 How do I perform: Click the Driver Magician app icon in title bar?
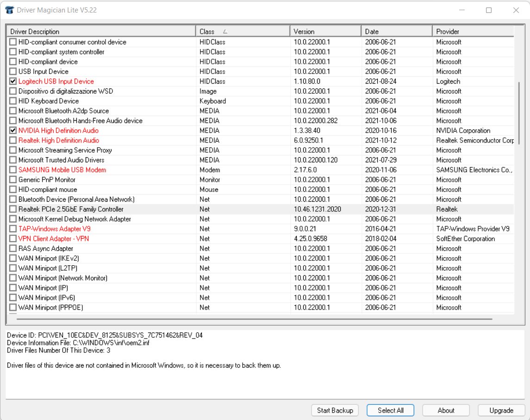(x=9, y=10)
